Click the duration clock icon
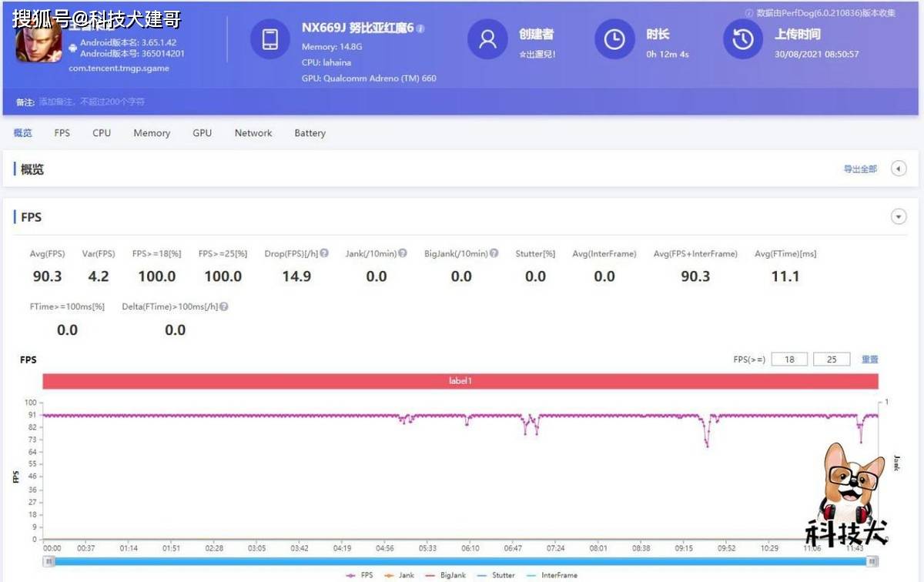 pyautogui.click(x=614, y=38)
